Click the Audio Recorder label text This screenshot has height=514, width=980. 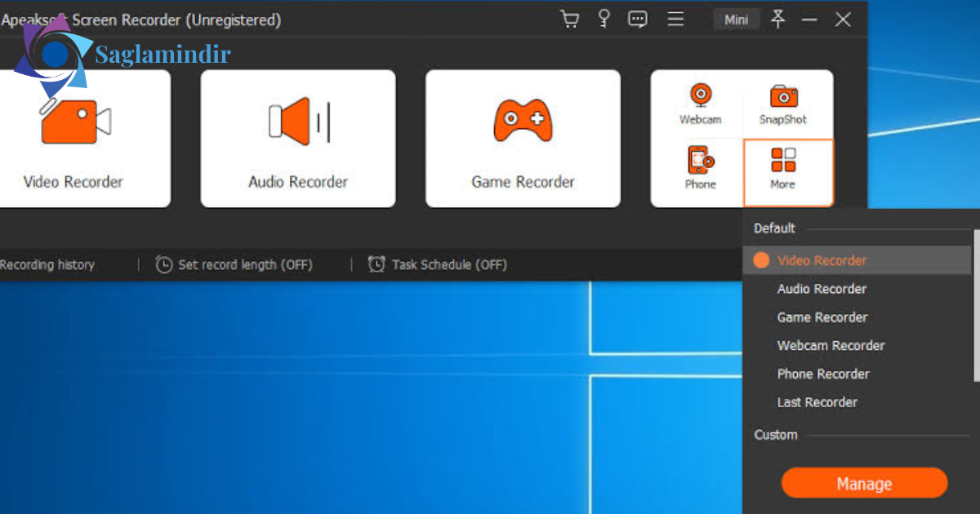[x=298, y=182]
